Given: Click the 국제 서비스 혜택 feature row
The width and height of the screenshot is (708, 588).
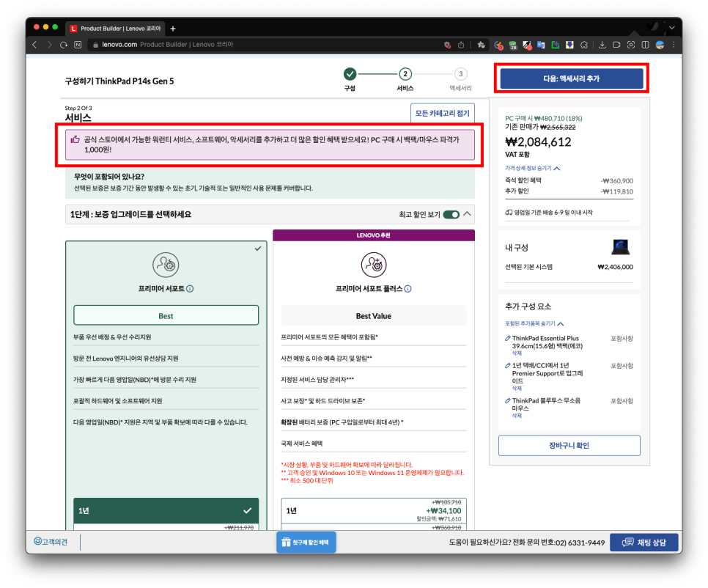Looking at the screenshot, I should pyautogui.click(x=373, y=444).
